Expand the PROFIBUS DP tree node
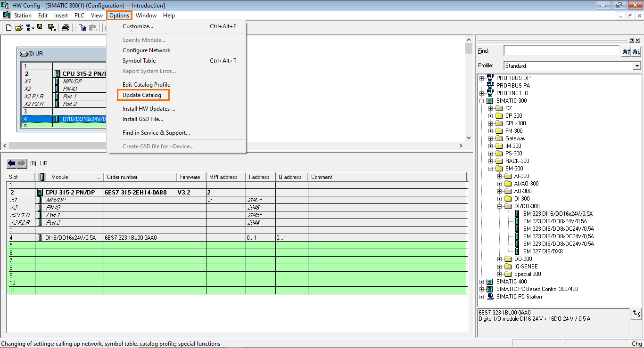The height and width of the screenshot is (348, 644). click(482, 78)
